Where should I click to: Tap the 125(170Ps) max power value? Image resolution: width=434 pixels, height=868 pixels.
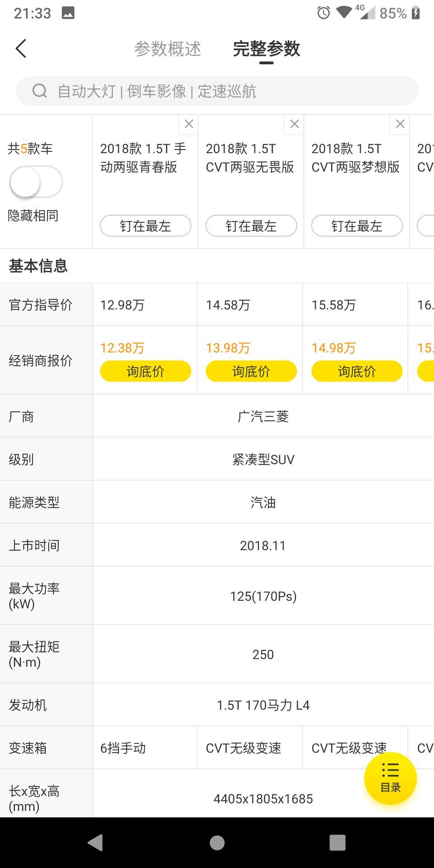pos(263,596)
